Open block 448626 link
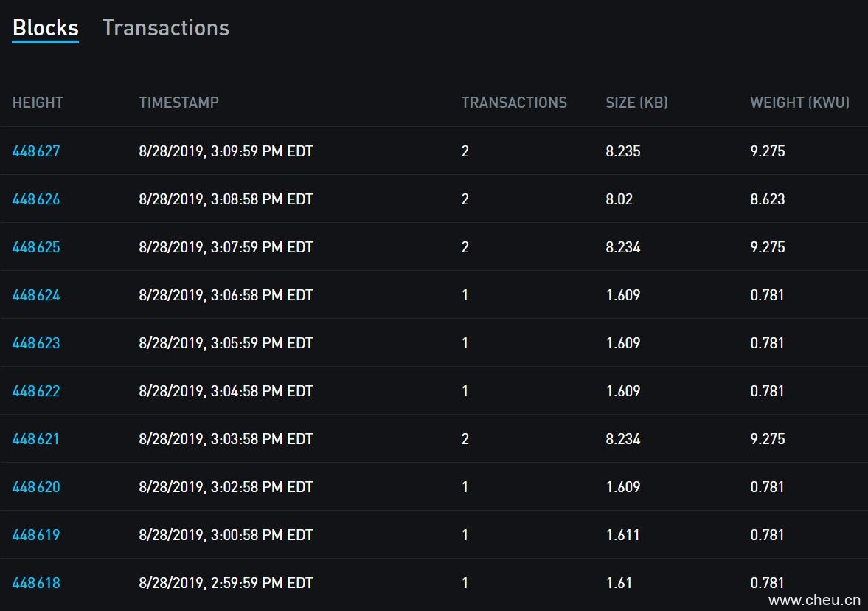 click(36, 199)
